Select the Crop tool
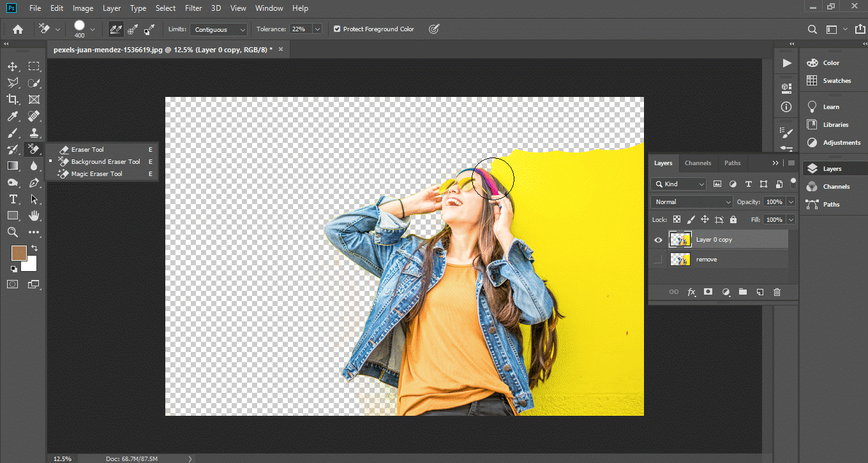This screenshot has width=868, height=463. pos(13,99)
